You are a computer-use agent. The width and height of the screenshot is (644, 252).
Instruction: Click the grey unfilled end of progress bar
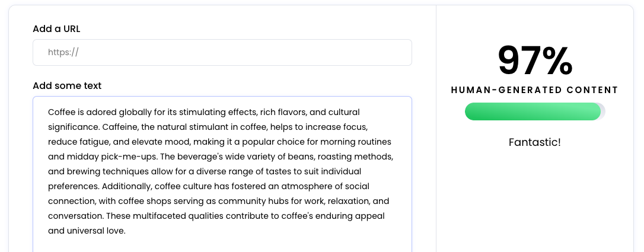coord(602,111)
